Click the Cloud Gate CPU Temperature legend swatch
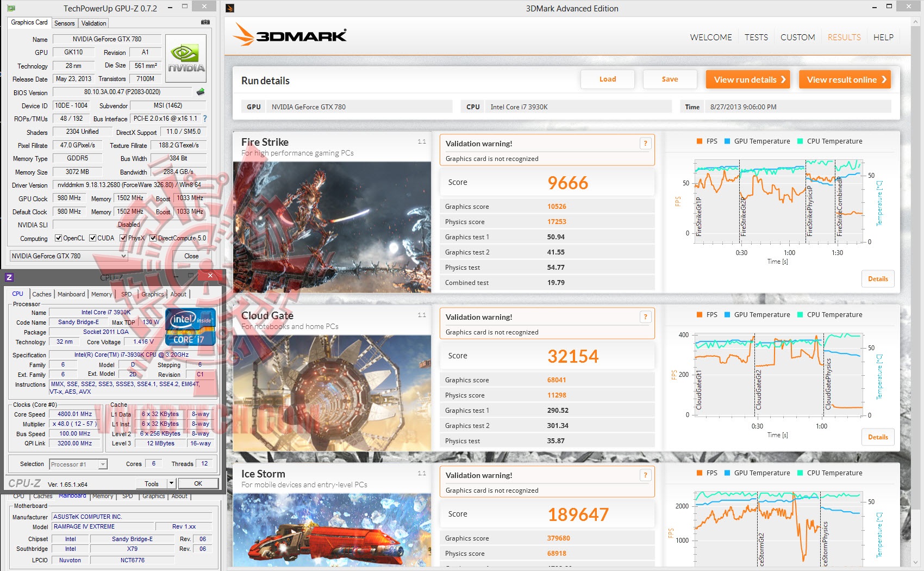This screenshot has width=924, height=571. tap(800, 315)
